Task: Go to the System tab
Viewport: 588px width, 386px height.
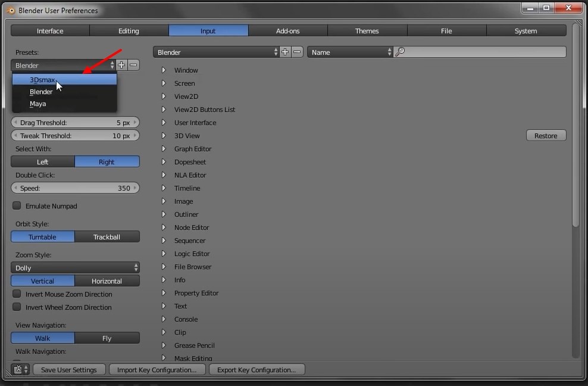Action: pyautogui.click(x=526, y=31)
